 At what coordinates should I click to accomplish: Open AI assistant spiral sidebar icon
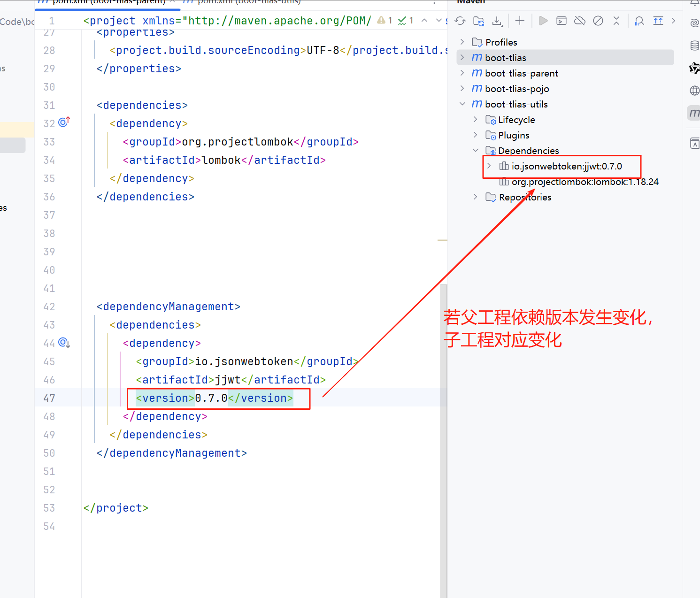tap(695, 23)
